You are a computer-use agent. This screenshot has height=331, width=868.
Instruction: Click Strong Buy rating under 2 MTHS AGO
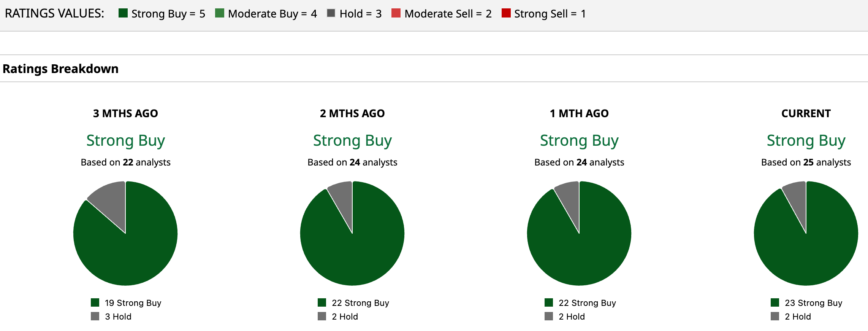tap(352, 140)
